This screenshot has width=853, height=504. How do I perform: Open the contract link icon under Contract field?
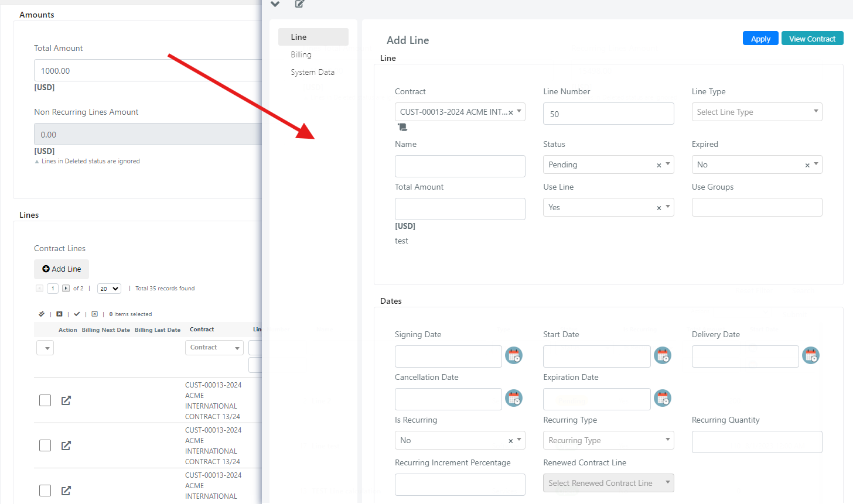[x=402, y=127]
